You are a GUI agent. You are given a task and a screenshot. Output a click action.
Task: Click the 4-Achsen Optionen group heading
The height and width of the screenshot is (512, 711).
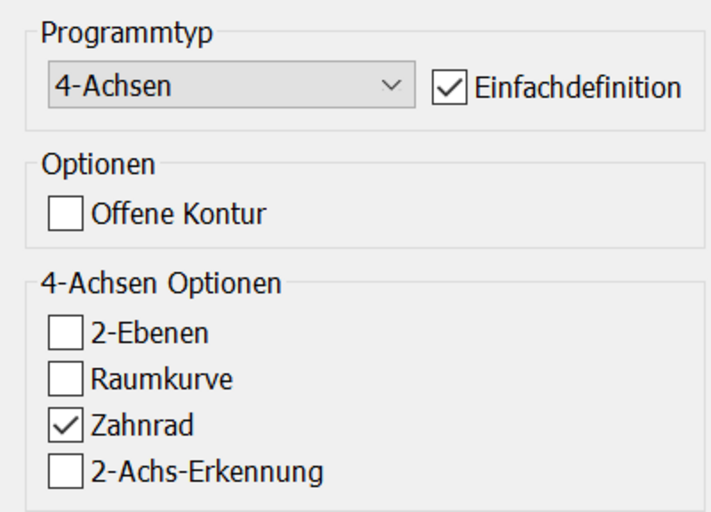pos(161,283)
